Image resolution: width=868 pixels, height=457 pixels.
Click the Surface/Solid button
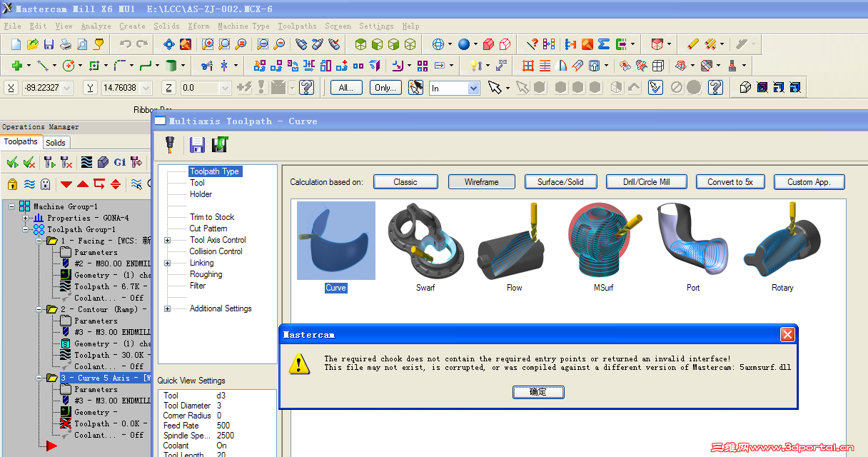[x=560, y=182]
